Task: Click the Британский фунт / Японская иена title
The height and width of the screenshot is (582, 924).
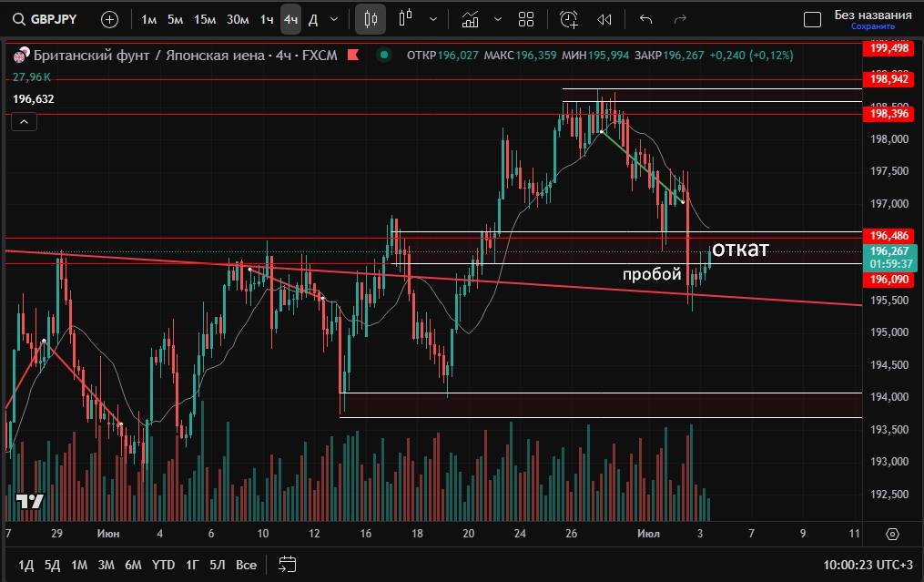Action: point(150,55)
